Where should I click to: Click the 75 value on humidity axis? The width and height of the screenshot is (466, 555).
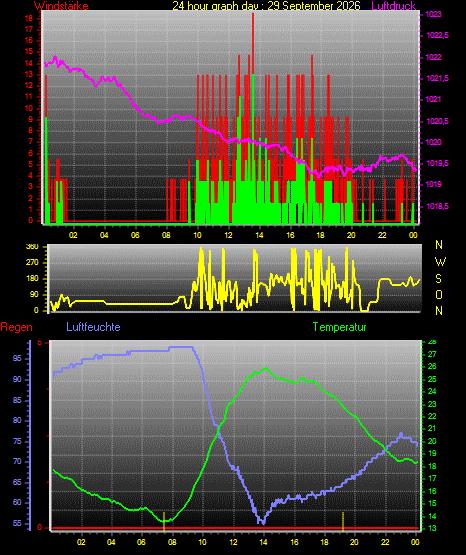(17, 441)
